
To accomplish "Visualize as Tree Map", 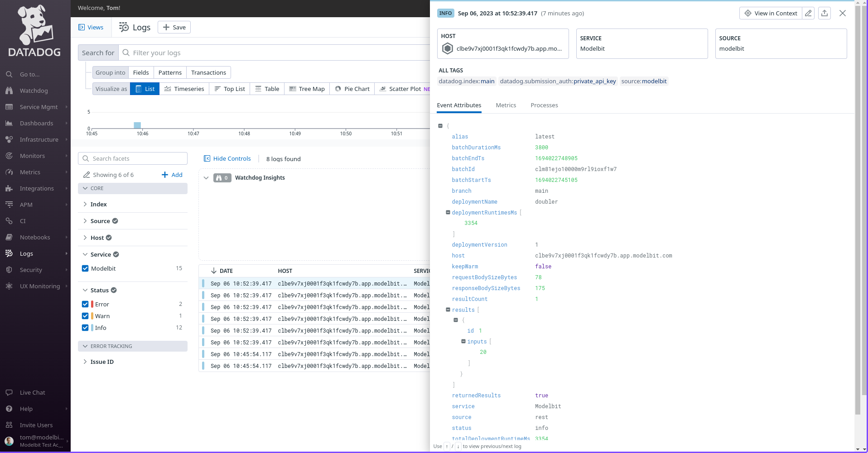I will tap(307, 89).
